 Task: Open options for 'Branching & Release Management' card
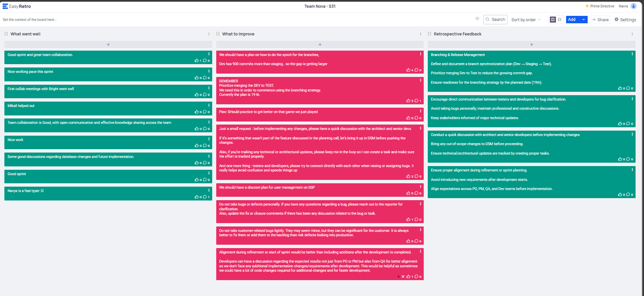click(632, 54)
